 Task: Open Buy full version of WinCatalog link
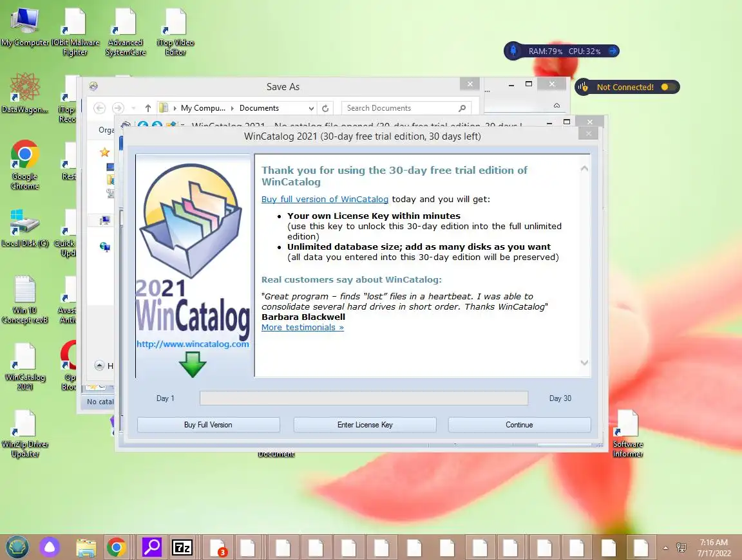point(325,199)
